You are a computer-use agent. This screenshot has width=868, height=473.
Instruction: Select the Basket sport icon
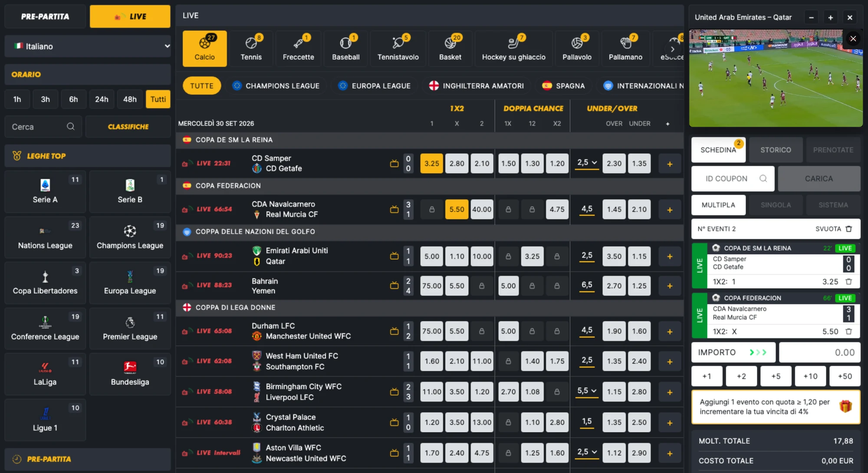tap(450, 48)
